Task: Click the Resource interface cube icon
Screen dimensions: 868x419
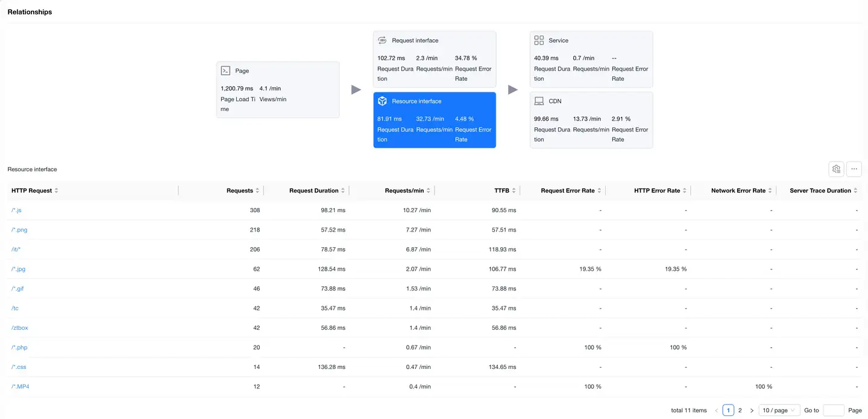Action: (x=382, y=101)
